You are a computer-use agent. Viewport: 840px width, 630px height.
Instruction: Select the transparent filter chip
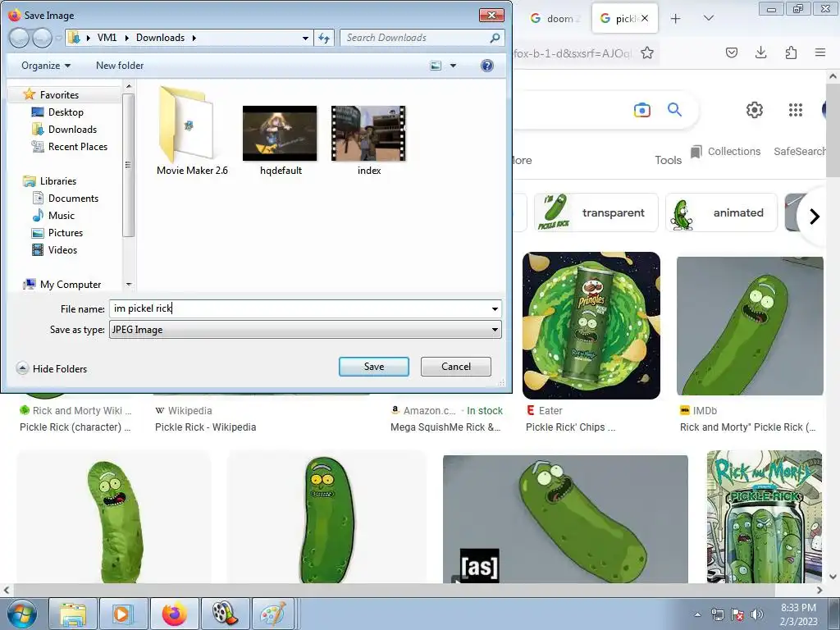coord(596,212)
